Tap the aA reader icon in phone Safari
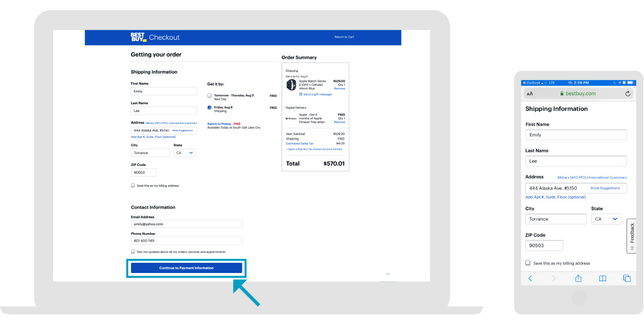This screenshot has height=324, width=644. click(x=530, y=94)
